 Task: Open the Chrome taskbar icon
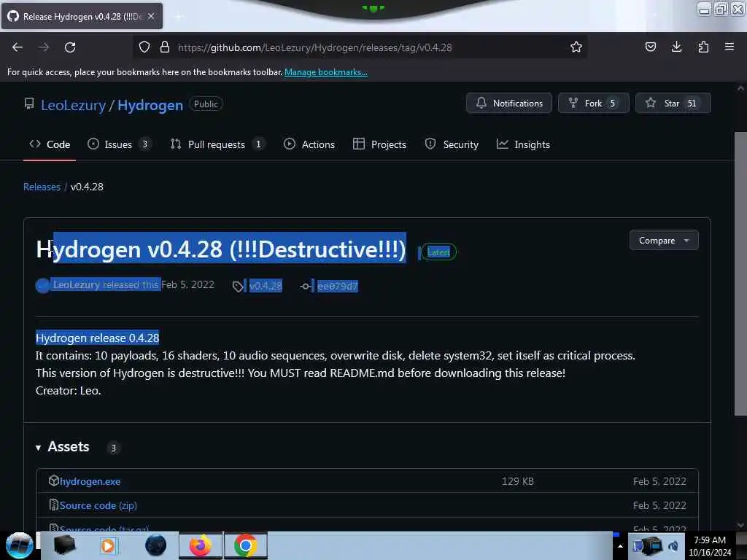point(245,545)
